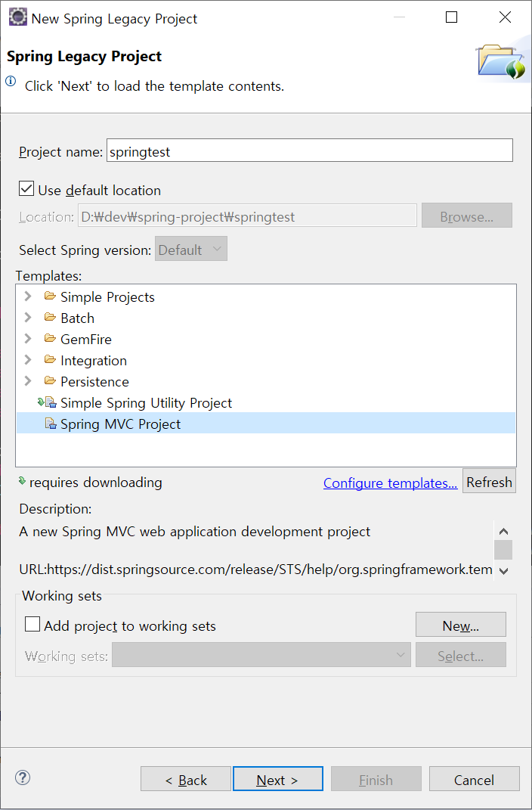Uncheck Use default location
This screenshot has height=810, width=532.
[26, 188]
